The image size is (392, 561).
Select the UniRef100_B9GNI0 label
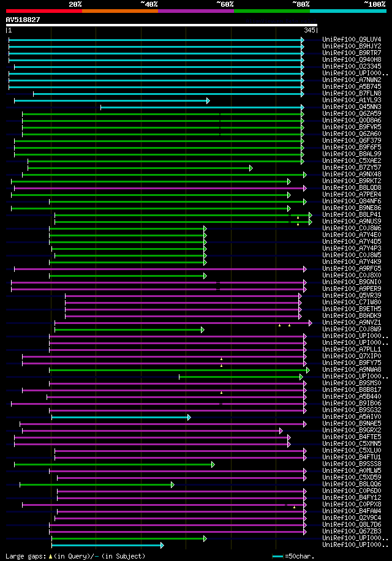pos(352,282)
